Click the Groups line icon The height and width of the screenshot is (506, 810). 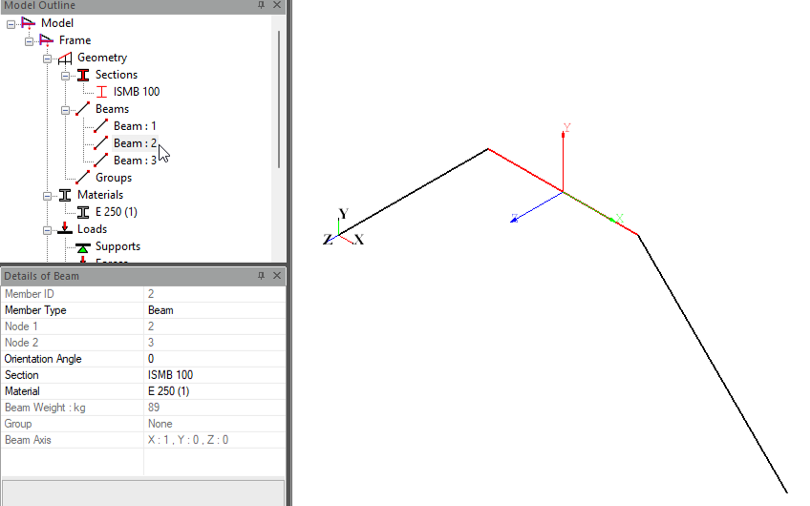(83, 177)
